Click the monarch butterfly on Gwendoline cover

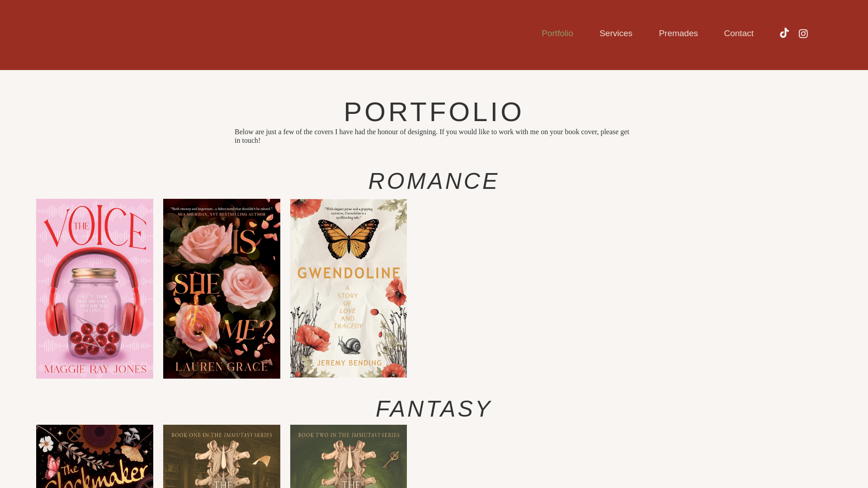349,239
